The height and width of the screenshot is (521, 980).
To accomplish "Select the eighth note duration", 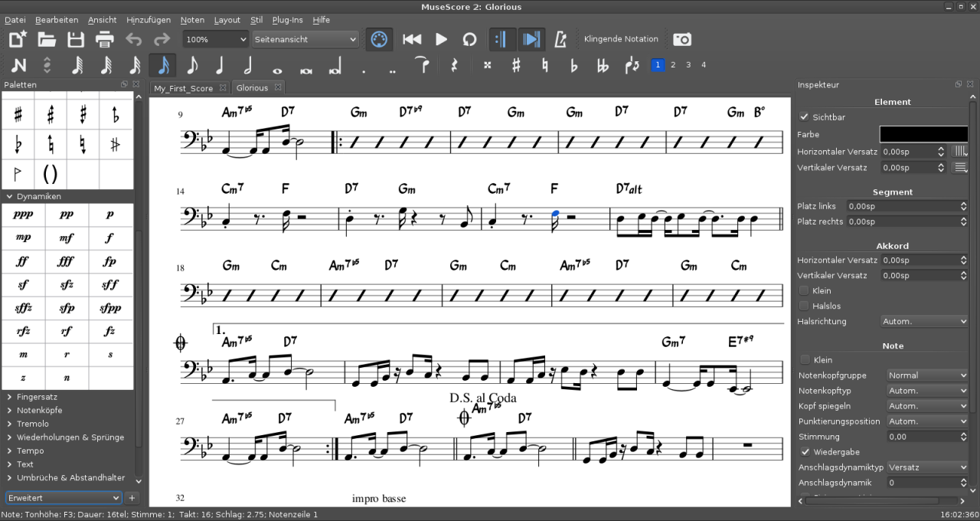I will click(191, 65).
